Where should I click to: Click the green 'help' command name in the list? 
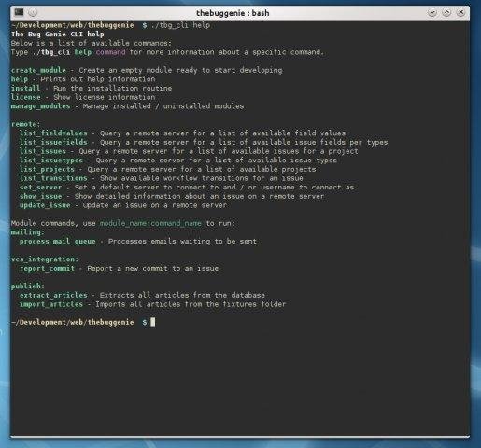point(20,79)
